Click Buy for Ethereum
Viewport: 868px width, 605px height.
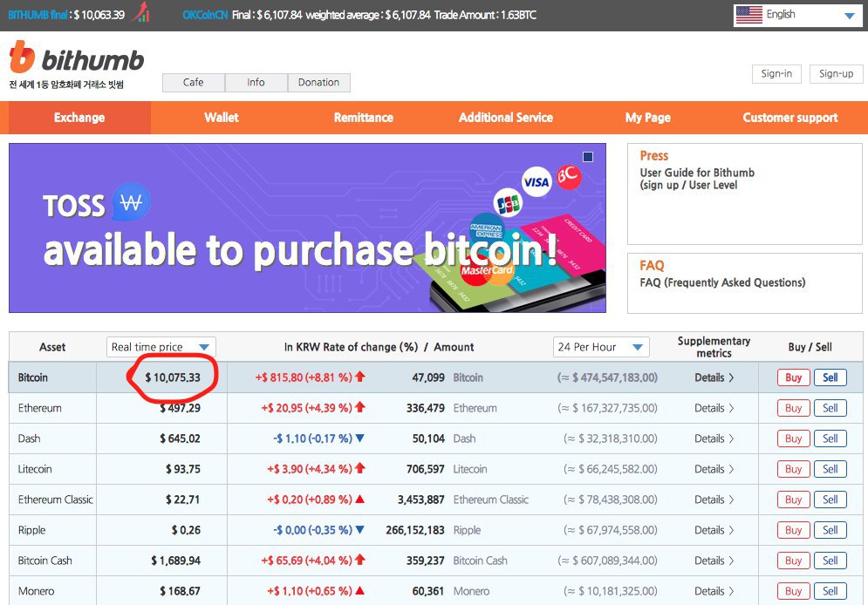pyautogui.click(x=793, y=408)
